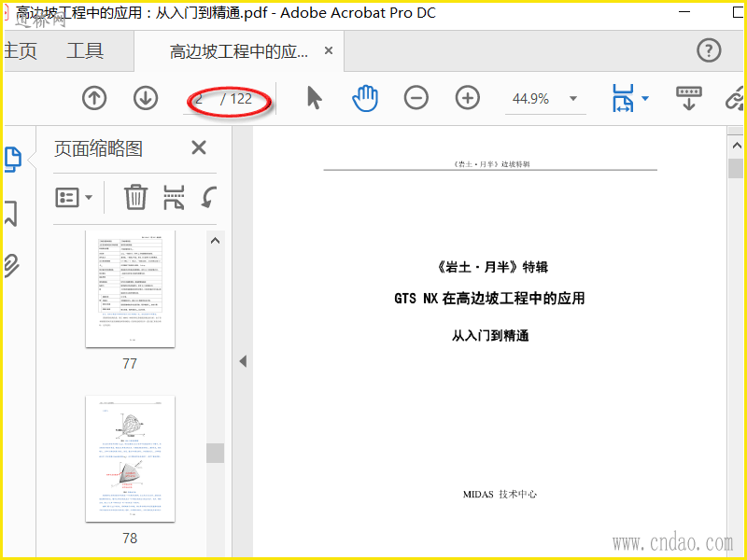747x560 pixels.
Task: Click the current page number field
Action: (x=199, y=99)
